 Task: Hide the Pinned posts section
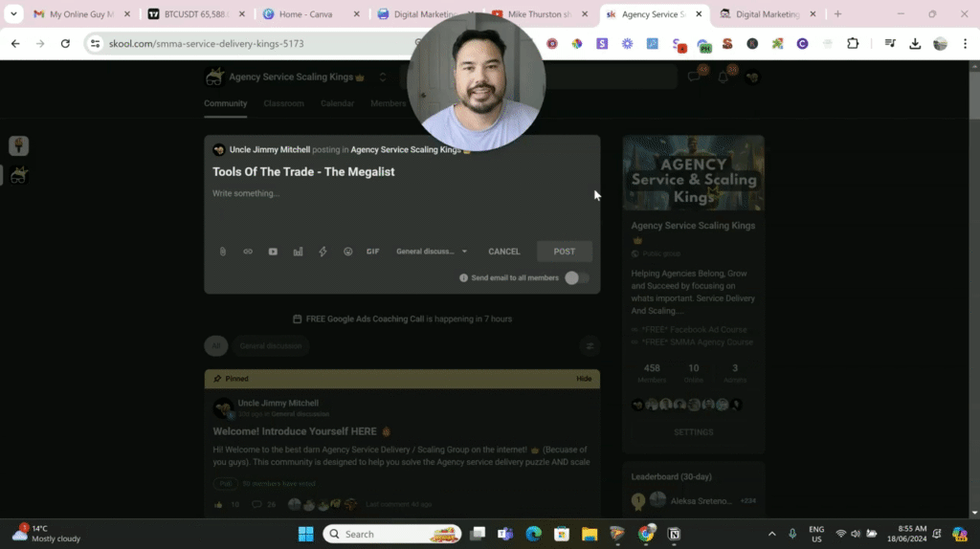[x=584, y=379]
